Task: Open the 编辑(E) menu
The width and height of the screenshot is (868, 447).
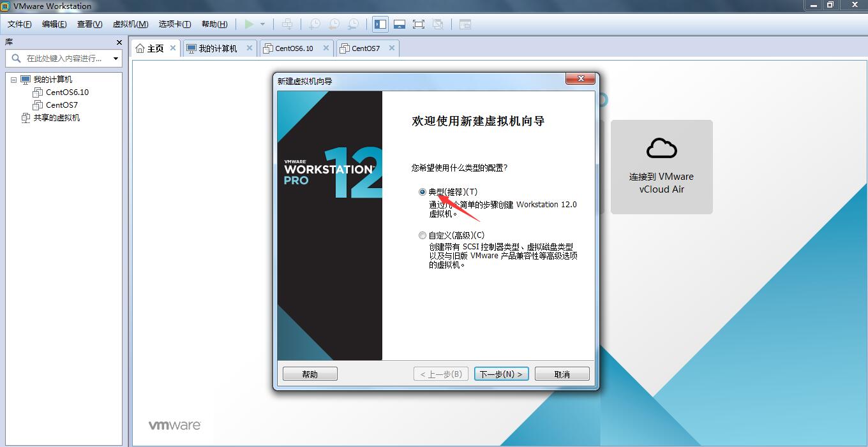Action: point(54,24)
